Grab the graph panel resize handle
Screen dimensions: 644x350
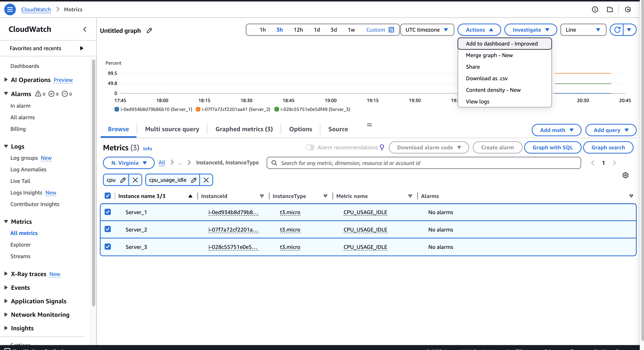pyautogui.click(x=369, y=125)
